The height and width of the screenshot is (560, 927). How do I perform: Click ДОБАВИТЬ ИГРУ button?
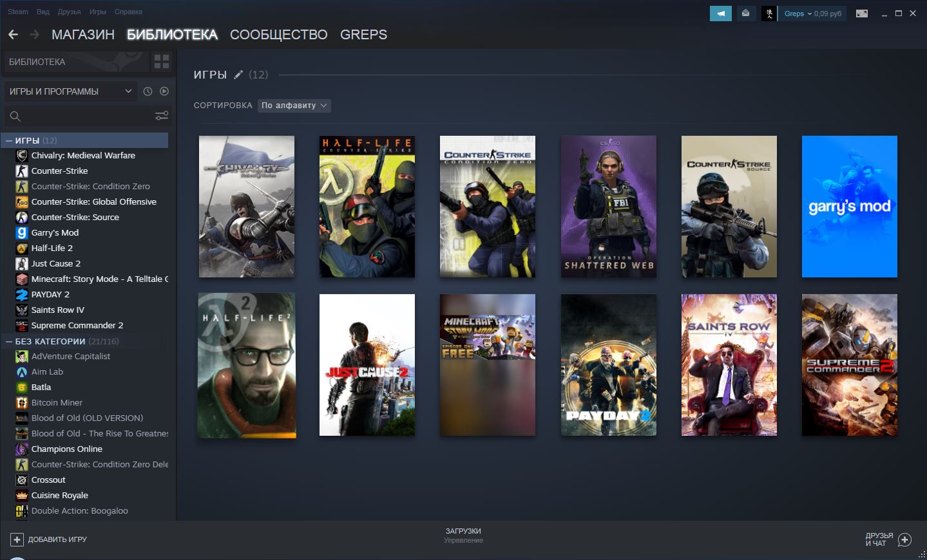click(x=49, y=539)
